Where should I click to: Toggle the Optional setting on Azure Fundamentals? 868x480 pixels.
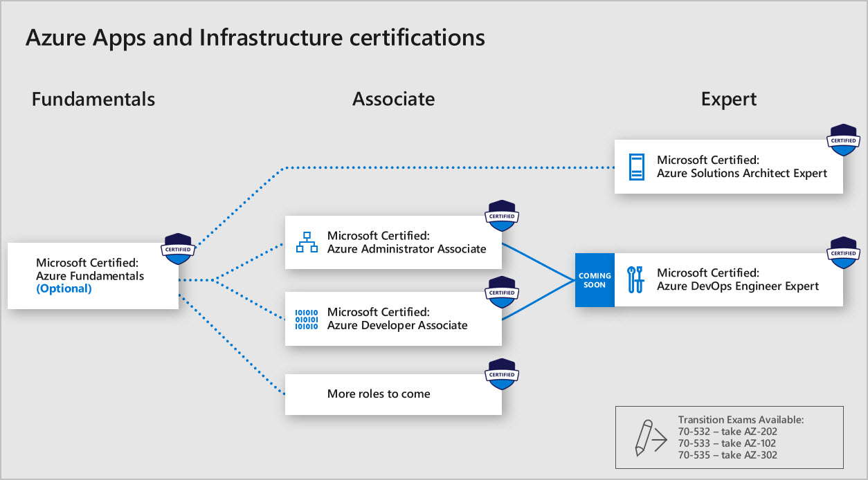point(63,288)
